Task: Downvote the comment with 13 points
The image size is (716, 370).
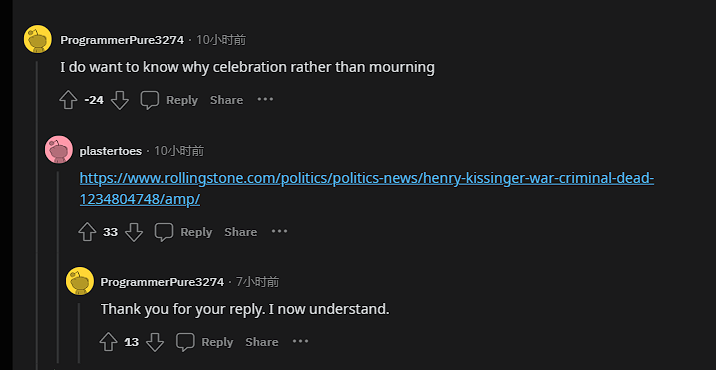Action: pos(155,342)
